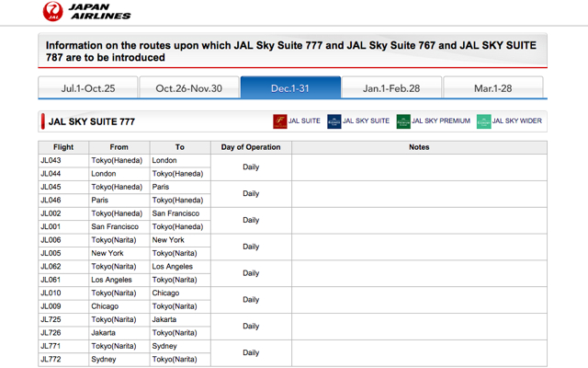Go to the Jan.1-Feb.28 tab
This screenshot has width=588, height=368.
pos(391,88)
